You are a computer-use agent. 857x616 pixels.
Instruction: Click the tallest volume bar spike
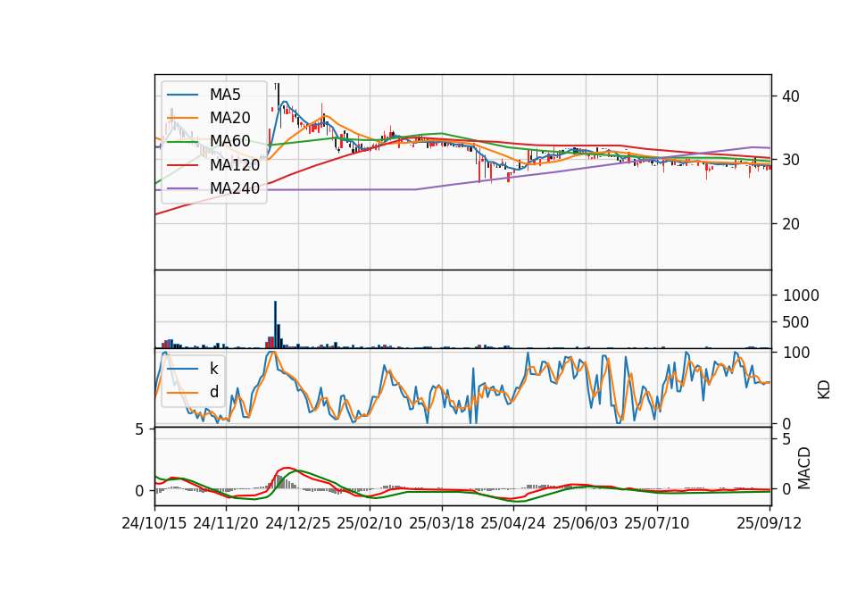click(276, 324)
